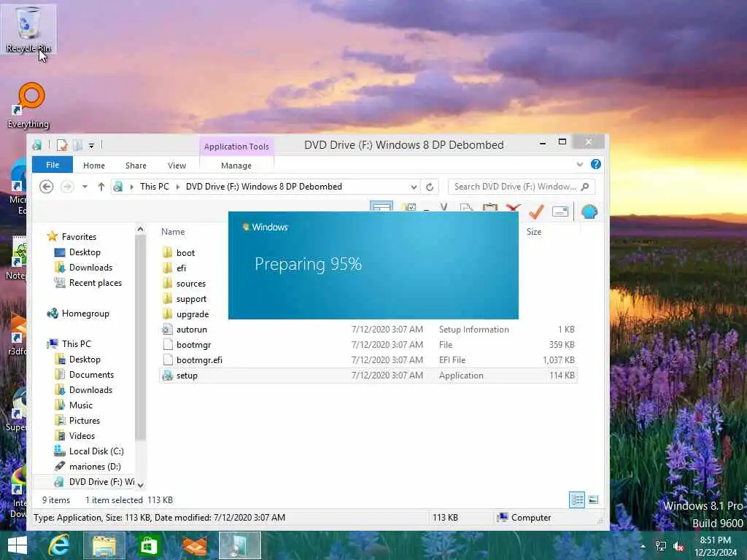747x560 pixels.
Task: Click the navigation pane scroll down arrow
Action: [140, 485]
